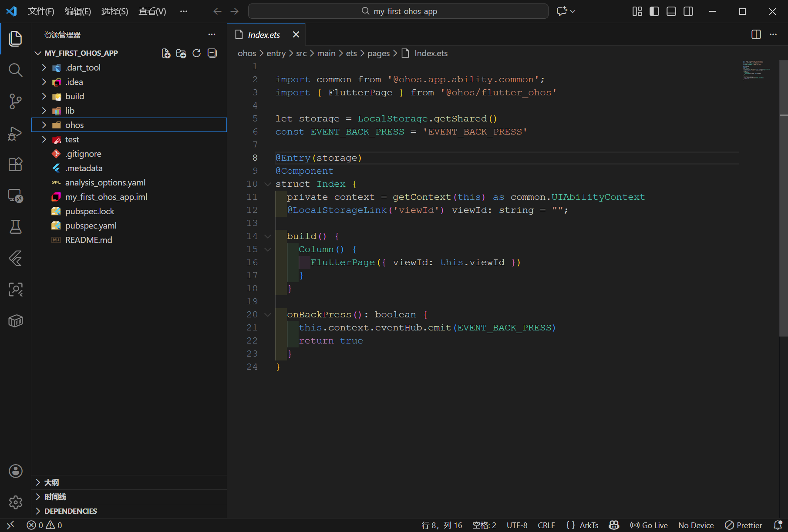The height and width of the screenshot is (532, 788).
Task: Create a new file in explorer
Action: (166, 53)
